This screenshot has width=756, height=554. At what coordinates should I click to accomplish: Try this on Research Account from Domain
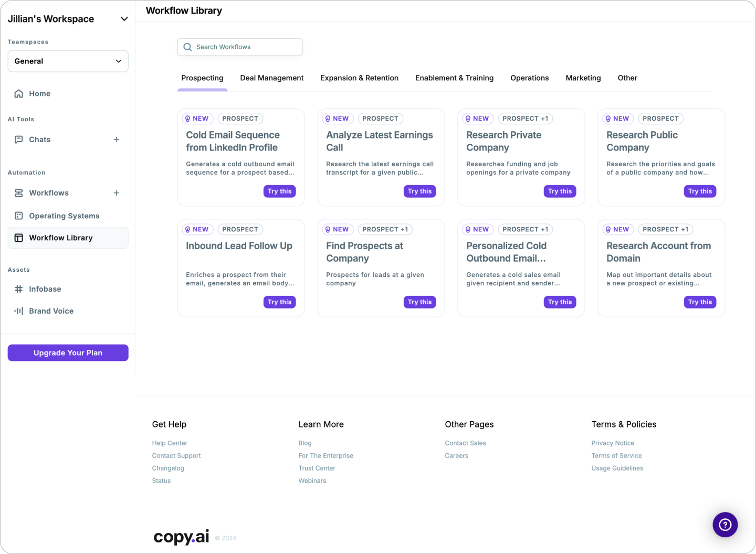pyautogui.click(x=700, y=302)
